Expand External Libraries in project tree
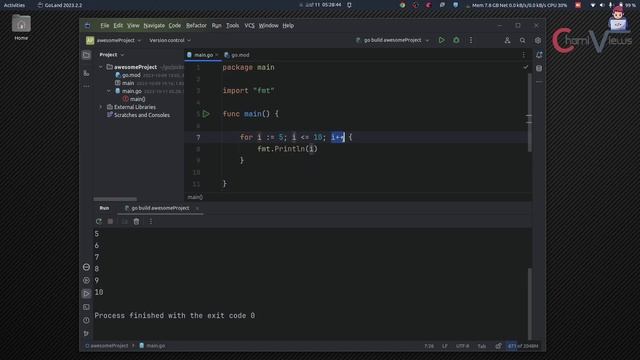Viewport: 640px width, 360px height. [101, 107]
